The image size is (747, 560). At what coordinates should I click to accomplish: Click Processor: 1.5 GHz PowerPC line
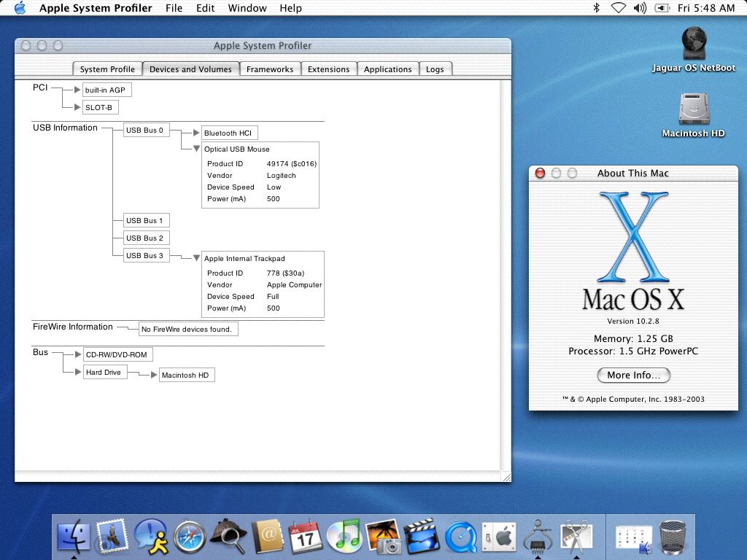tap(633, 351)
